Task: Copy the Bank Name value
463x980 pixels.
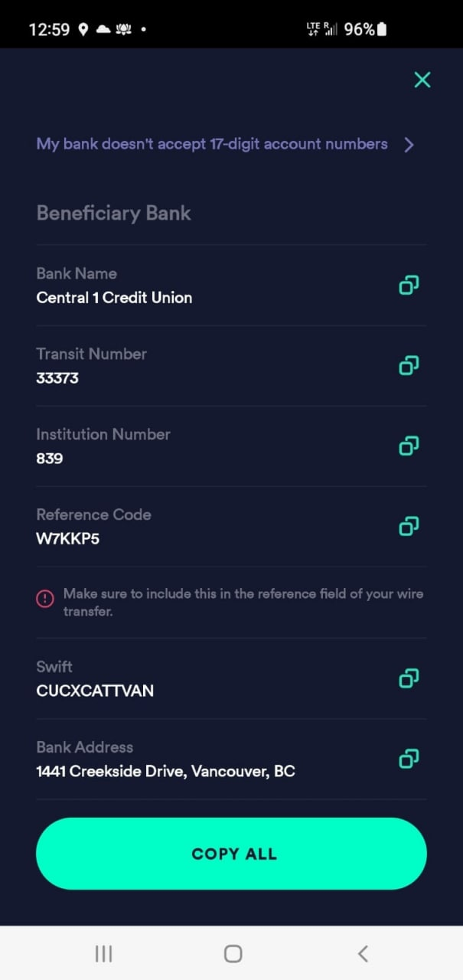Action: point(409,286)
